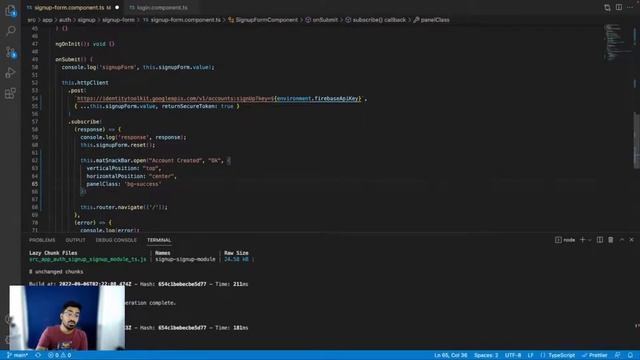Change file encoding via UTF-8
This screenshot has width=640, height=360.
(513, 355)
